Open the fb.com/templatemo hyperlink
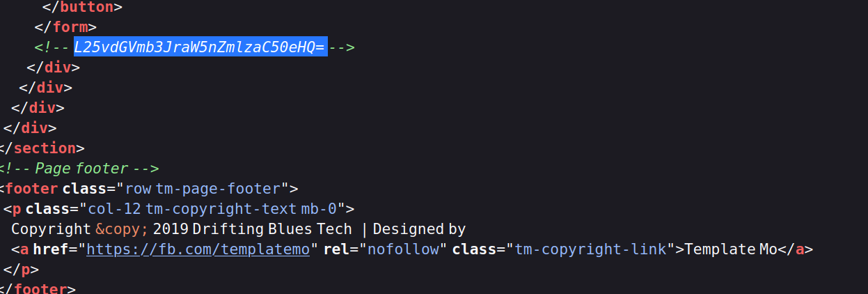 (198, 249)
